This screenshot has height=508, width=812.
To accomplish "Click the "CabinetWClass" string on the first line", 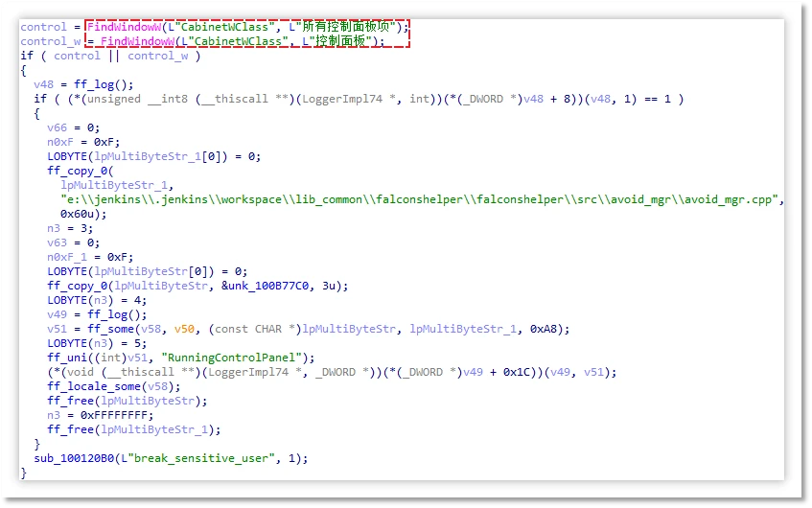I will pos(224,27).
